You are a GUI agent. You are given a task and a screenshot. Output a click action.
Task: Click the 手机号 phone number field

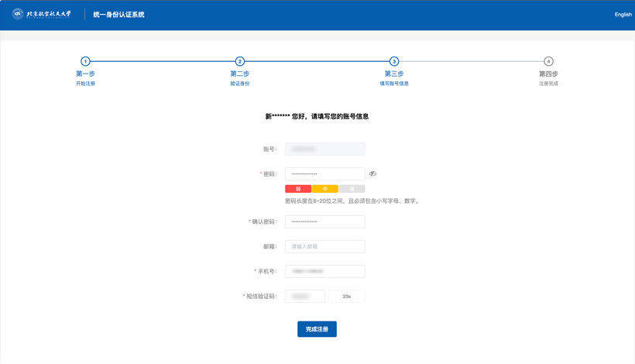point(324,272)
